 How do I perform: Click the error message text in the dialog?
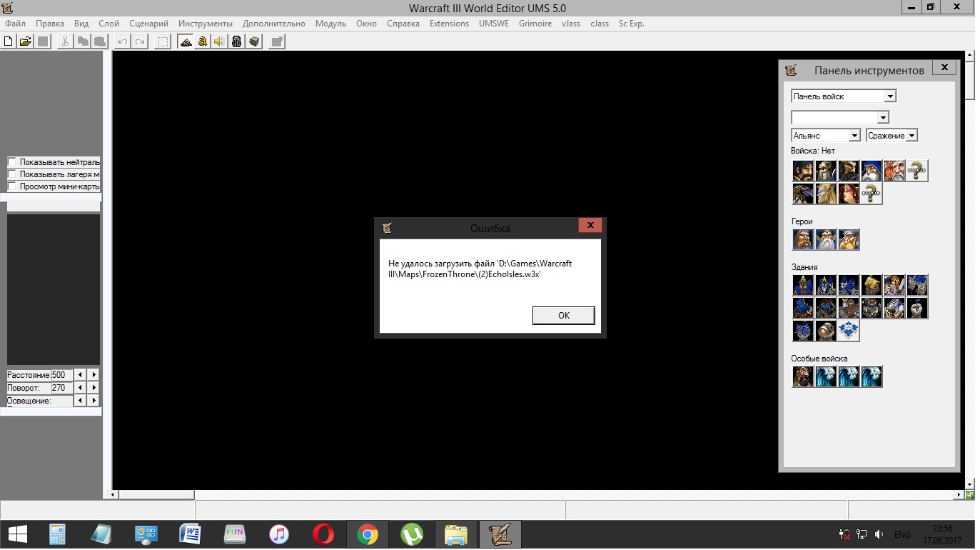[480, 269]
